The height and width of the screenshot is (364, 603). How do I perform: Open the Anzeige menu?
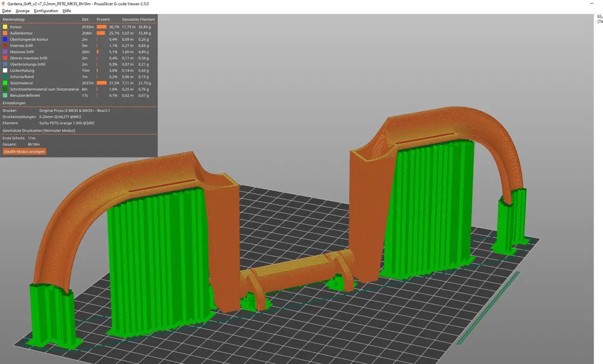point(23,11)
